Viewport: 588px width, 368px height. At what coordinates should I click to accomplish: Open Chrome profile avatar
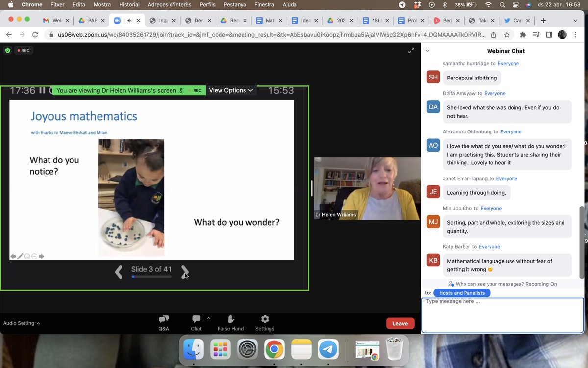coord(563,35)
